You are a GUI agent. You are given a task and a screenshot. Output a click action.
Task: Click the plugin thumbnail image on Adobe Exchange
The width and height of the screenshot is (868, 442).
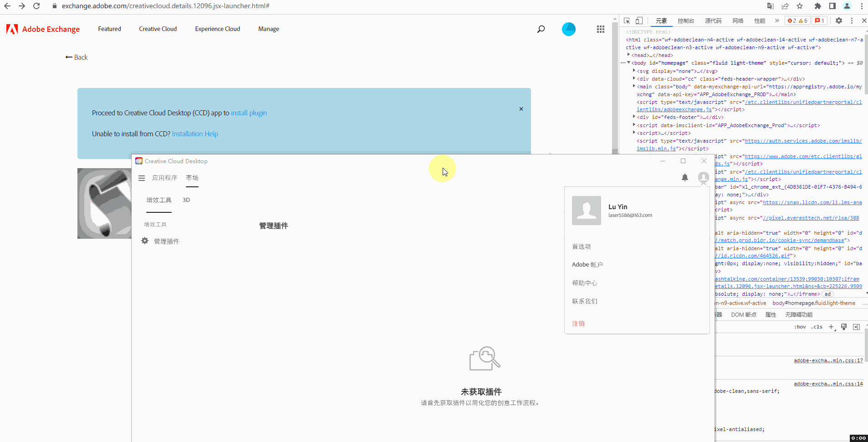click(x=104, y=203)
